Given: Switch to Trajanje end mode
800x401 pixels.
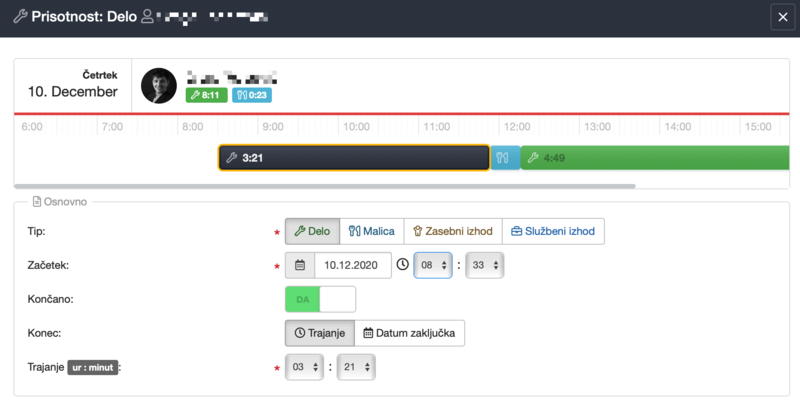Looking at the screenshot, I should point(319,333).
